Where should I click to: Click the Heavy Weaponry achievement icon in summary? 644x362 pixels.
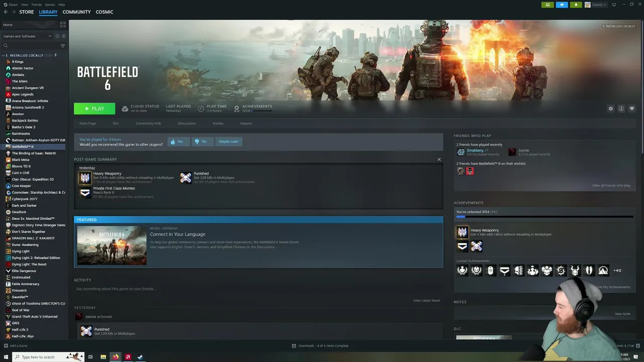click(85, 177)
